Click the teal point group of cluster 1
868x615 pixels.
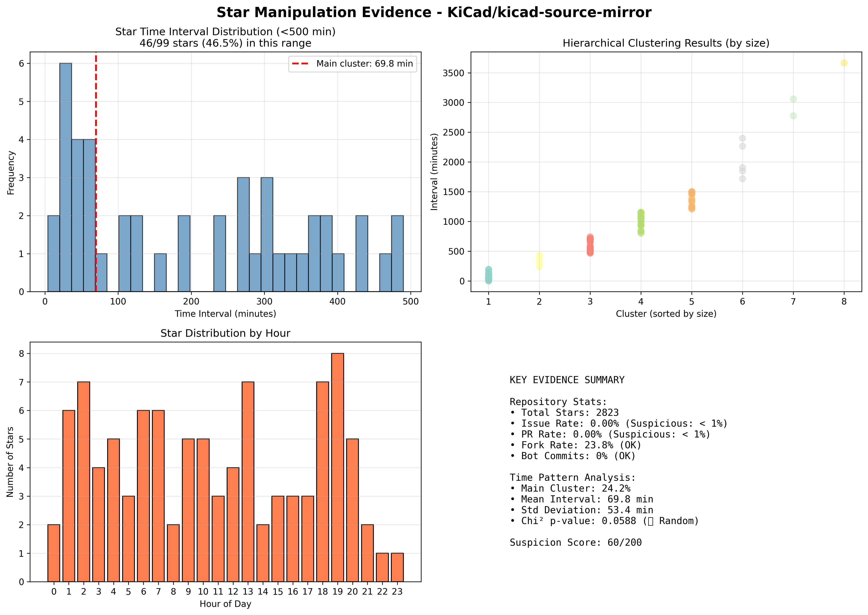[x=489, y=275]
